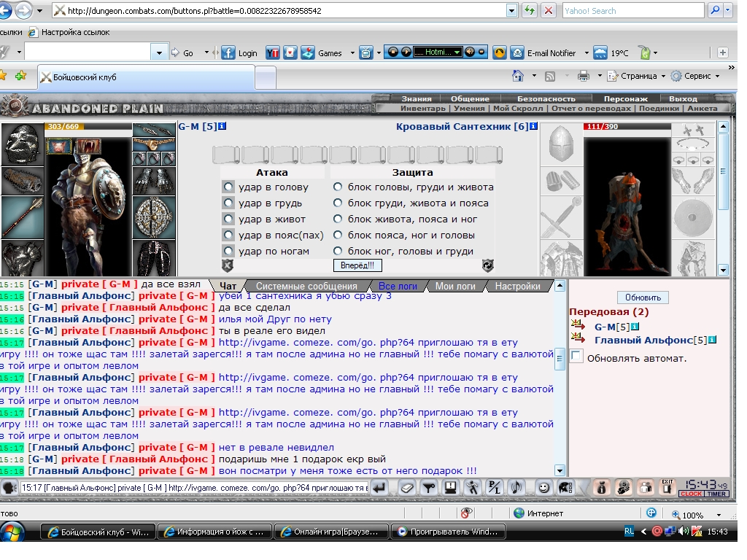The width and height of the screenshot is (747, 560).
Task: Open the Мои логи tab
Action: [455, 286]
